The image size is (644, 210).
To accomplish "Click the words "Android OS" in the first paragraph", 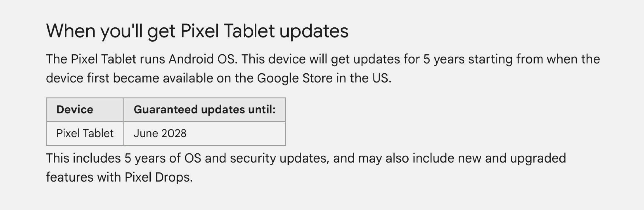I will [x=202, y=59].
